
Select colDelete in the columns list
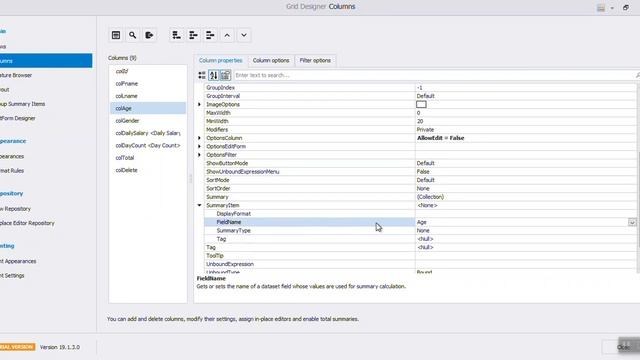coord(148,170)
